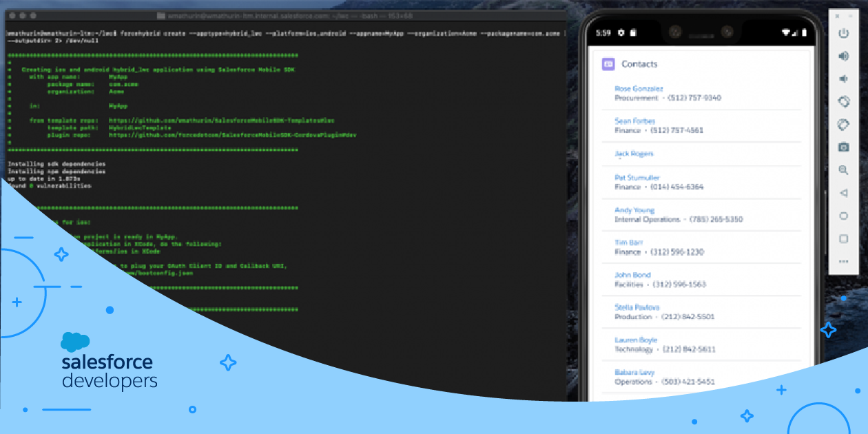Tap the Wi-Fi icon in phone status bar
The width and height of the screenshot is (868, 434).
[x=786, y=32]
